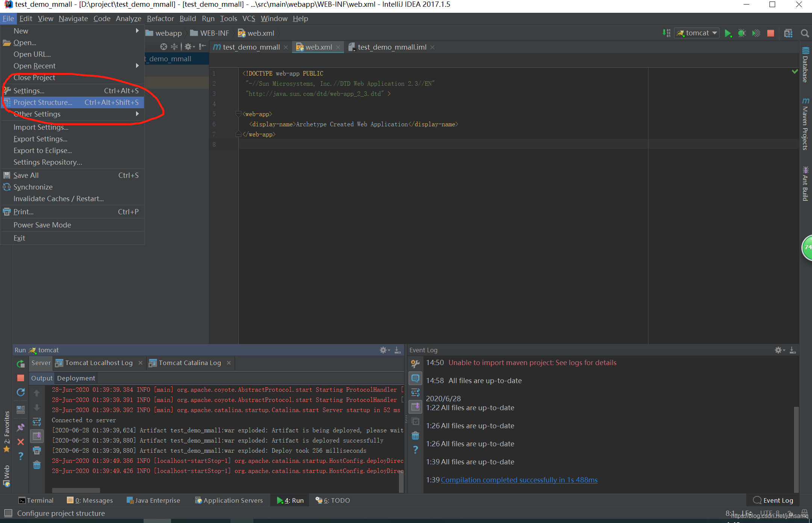Open the tomcat run configuration dropdown

pos(697,33)
